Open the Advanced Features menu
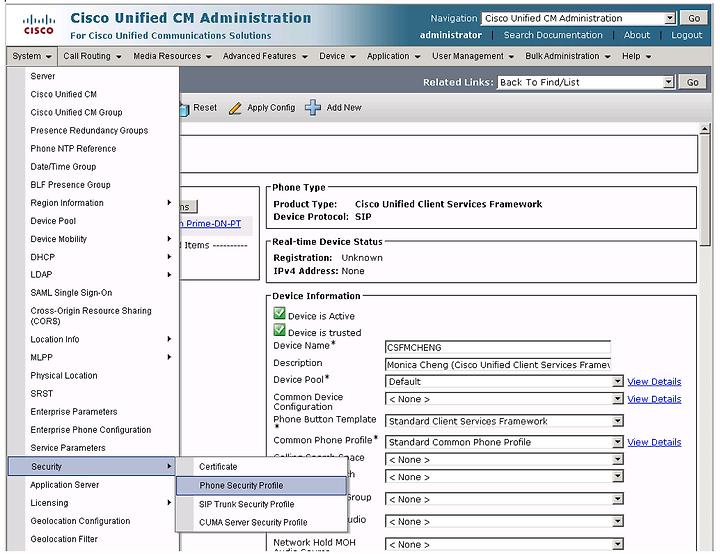This screenshot has width=720, height=554. (265, 56)
